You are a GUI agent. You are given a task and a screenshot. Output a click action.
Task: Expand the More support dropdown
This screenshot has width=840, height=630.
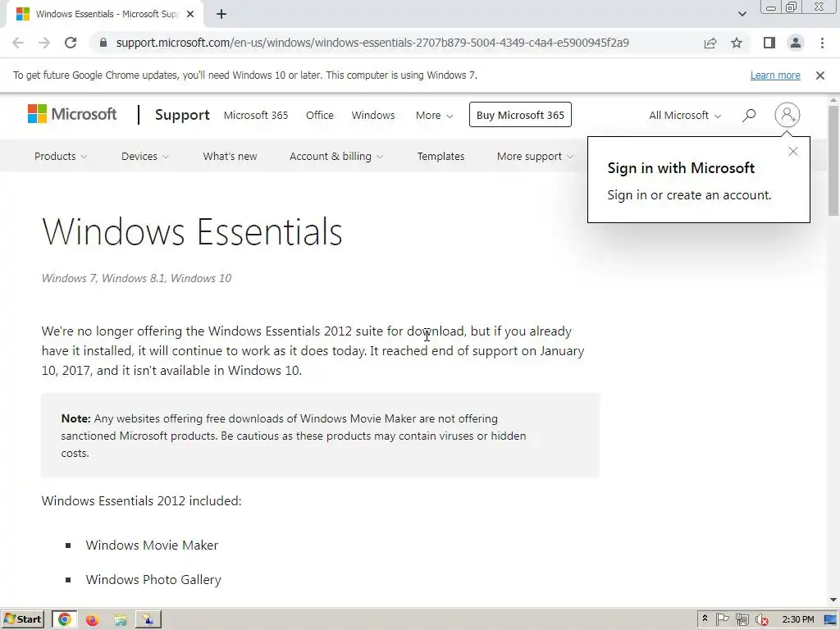tap(535, 157)
